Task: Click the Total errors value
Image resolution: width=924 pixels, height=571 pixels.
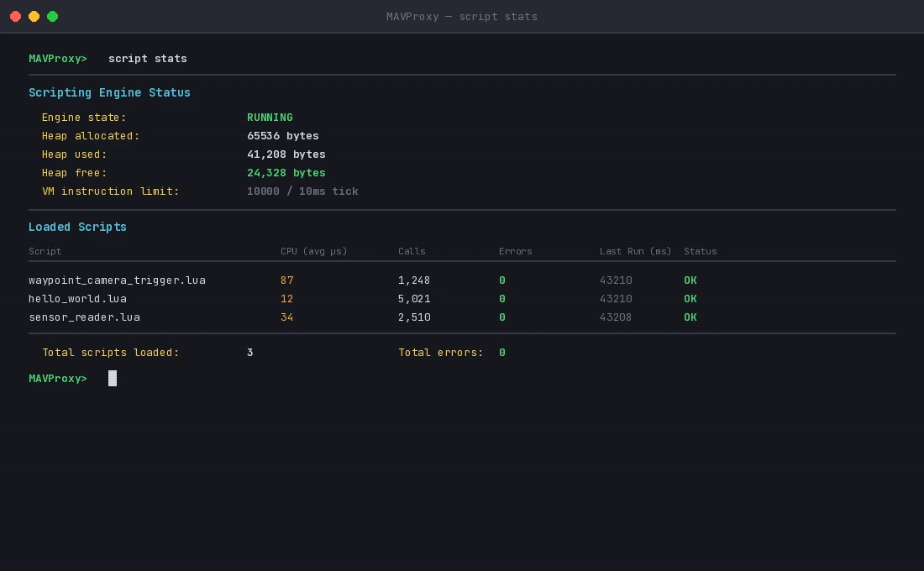Action: tap(501, 353)
